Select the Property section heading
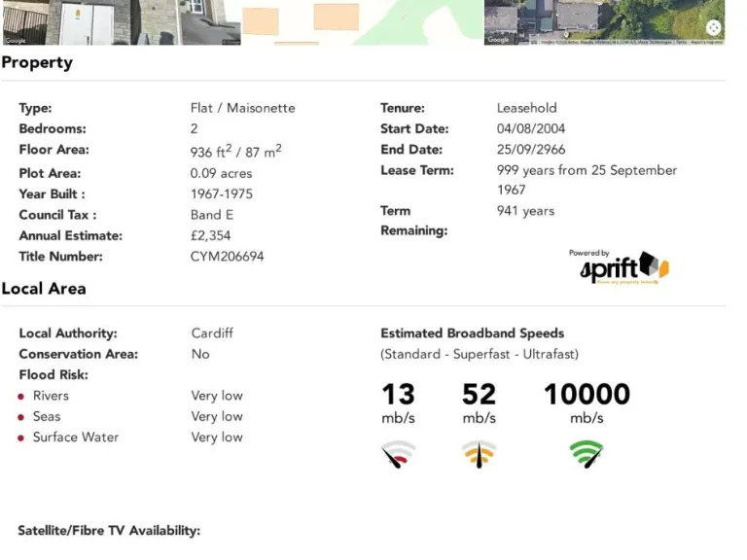This screenshot has width=747, height=560. click(37, 63)
